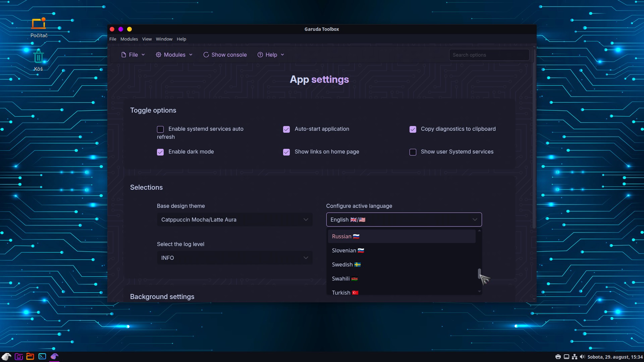Click the Search options field

pos(489,55)
